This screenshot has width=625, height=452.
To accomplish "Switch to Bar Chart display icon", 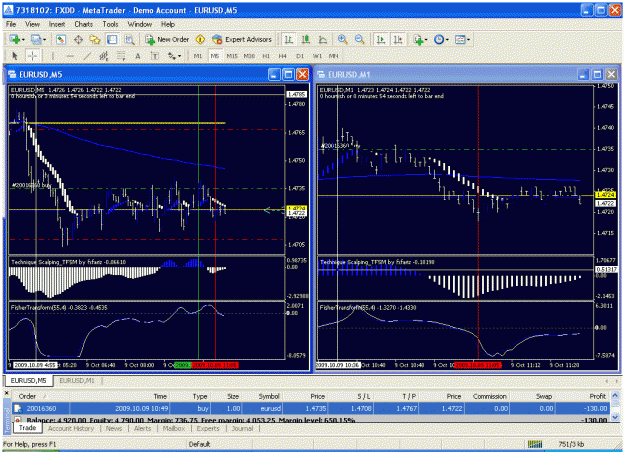I will click(289, 39).
